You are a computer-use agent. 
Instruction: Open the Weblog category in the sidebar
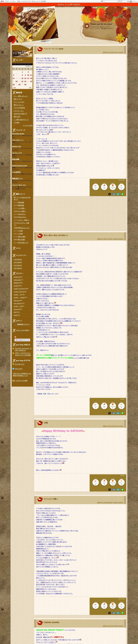click(x=16, y=283)
